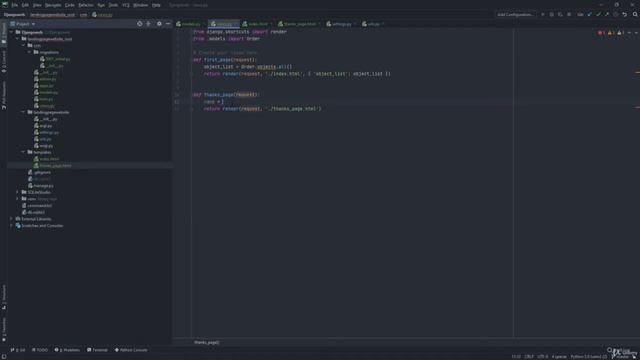Switch to the urls.py editor tab

point(373,24)
